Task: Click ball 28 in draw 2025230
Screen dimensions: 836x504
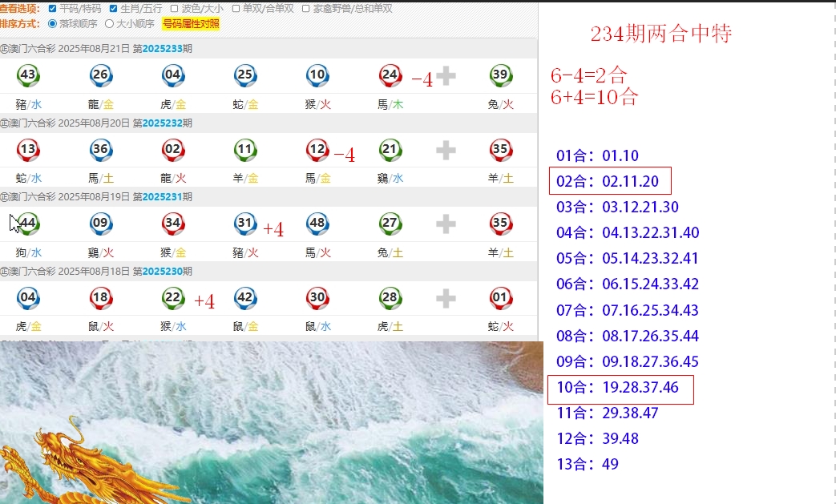Action: click(x=390, y=298)
